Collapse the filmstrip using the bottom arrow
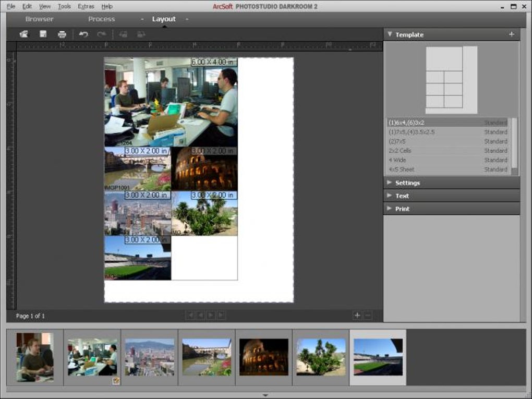Viewport: 532px width, 399px height. tap(265, 395)
